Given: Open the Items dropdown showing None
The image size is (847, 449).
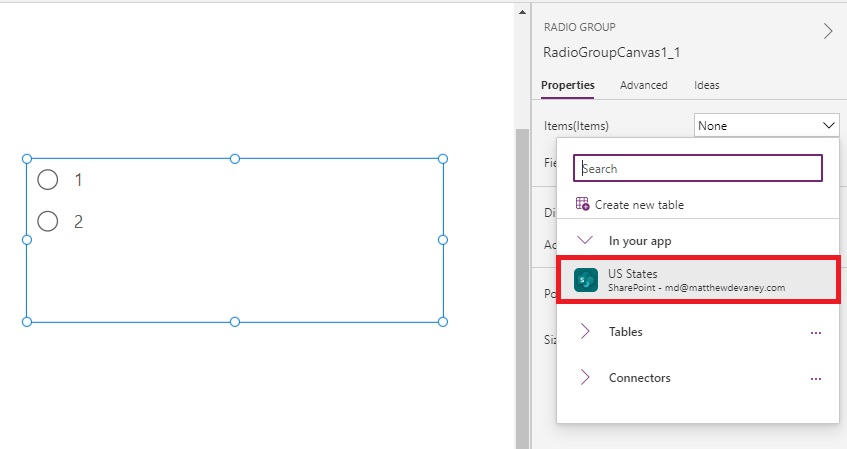Looking at the screenshot, I should [766, 125].
